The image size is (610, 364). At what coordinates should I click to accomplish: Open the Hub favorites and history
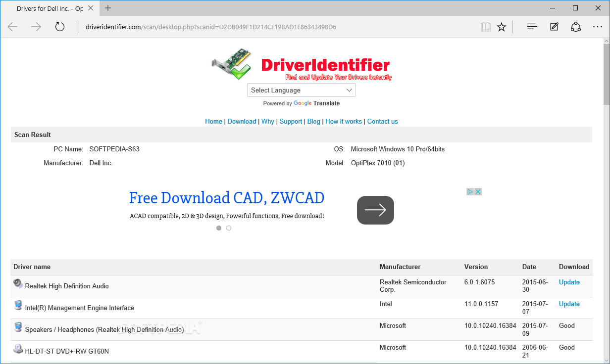pyautogui.click(x=532, y=27)
